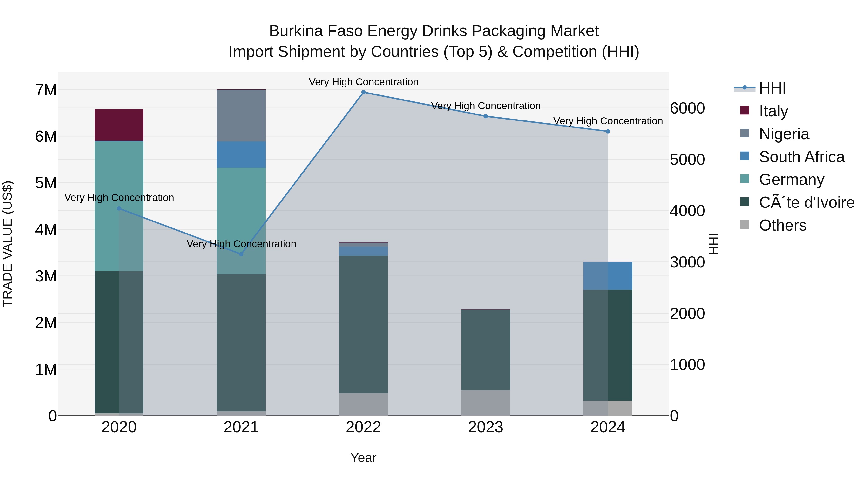Click the 2022 x-axis label

[x=364, y=427]
